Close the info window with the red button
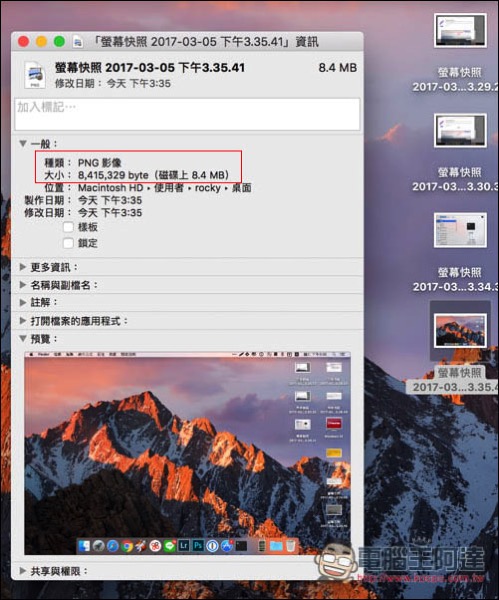The image size is (499, 600). tap(24, 41)
